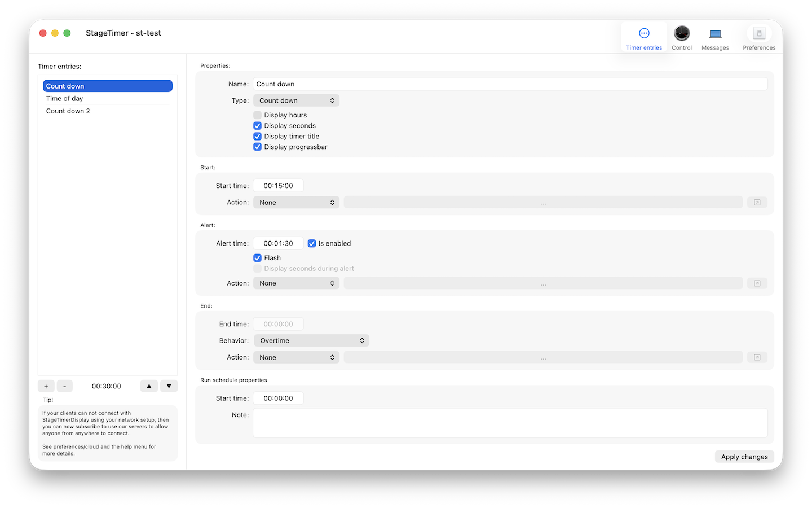Click the Name input field

pos(510,84)
